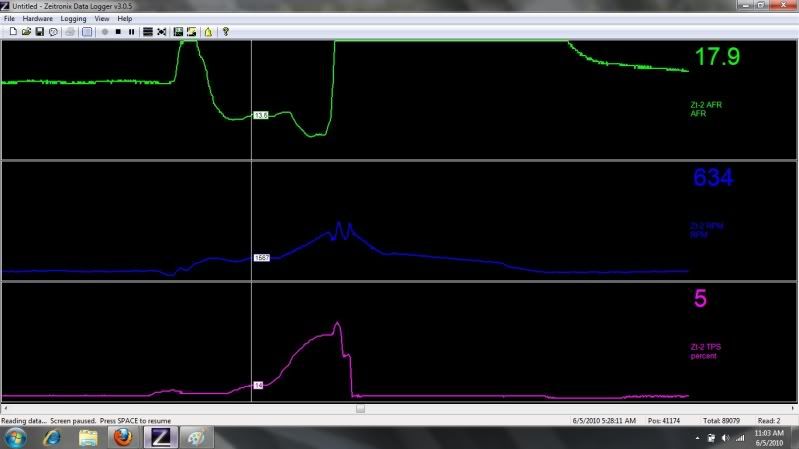Click the Action Center flag tray icon
799x449 pixels.
(711, 438)
